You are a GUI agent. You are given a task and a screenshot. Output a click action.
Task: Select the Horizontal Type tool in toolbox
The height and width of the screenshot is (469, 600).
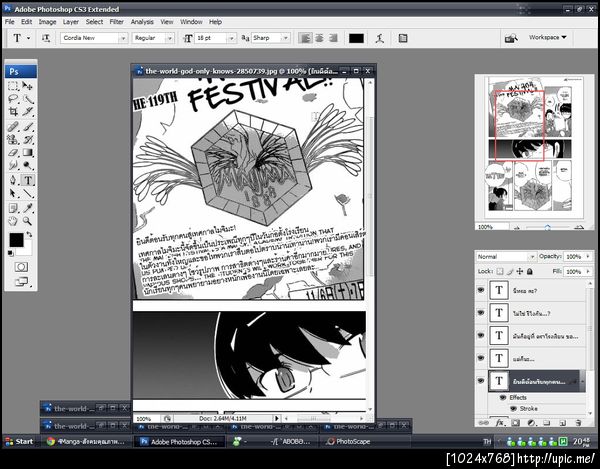(28, 180)
